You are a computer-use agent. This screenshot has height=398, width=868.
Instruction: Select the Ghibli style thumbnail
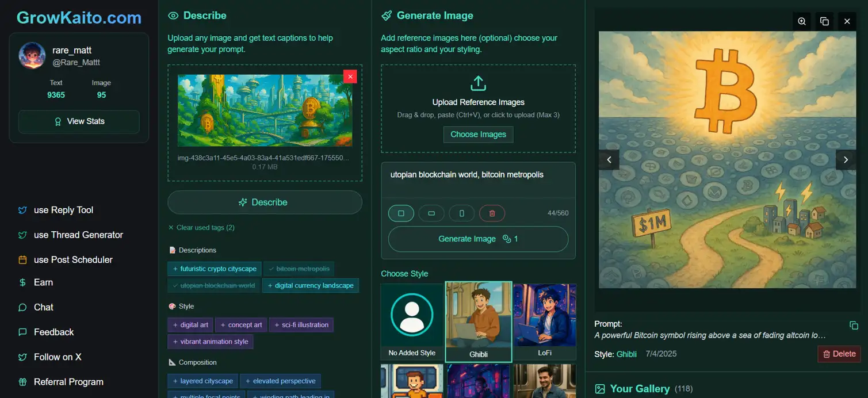point(478,322)
